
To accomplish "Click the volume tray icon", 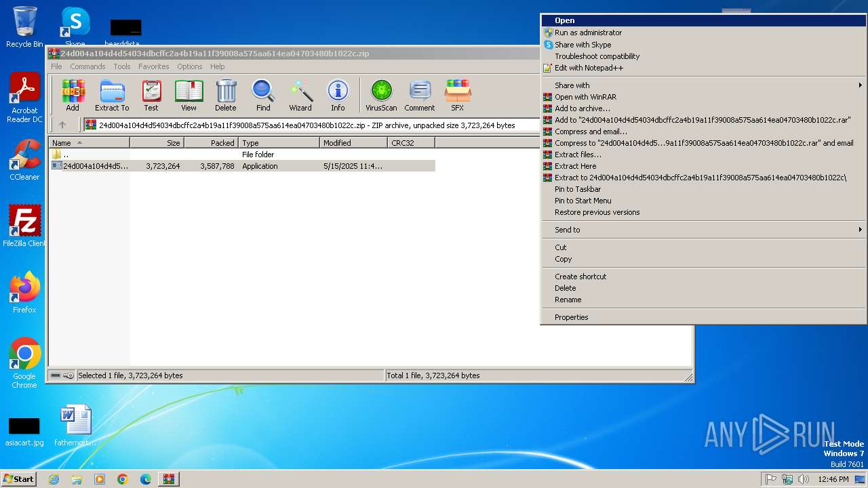I will coord(804,479).
